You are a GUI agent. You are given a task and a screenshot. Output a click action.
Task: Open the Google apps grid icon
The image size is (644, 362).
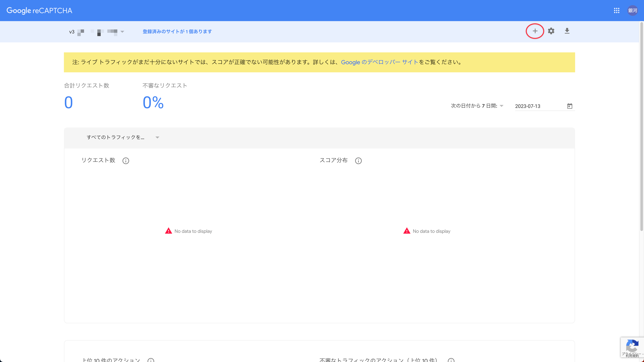[617, 10]
